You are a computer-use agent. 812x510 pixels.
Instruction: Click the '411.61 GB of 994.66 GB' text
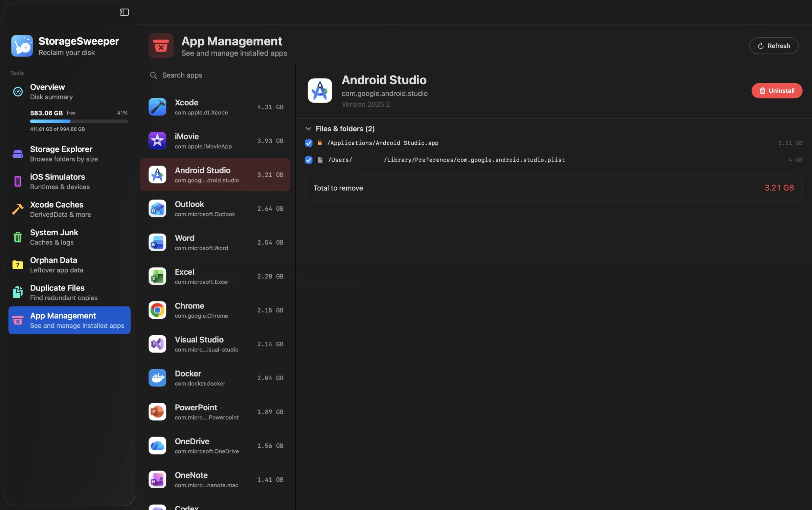pyautogui.click(x=58, y=129)
